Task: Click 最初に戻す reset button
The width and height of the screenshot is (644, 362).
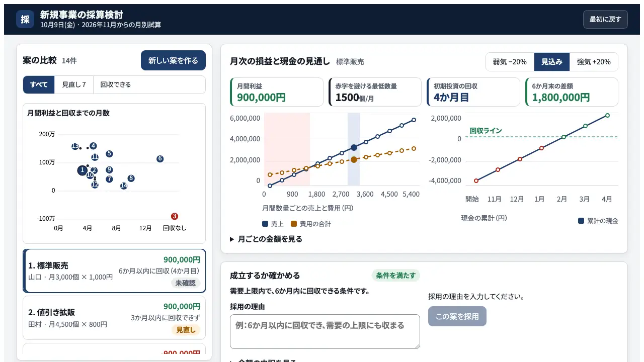Action: pos(605,19)
